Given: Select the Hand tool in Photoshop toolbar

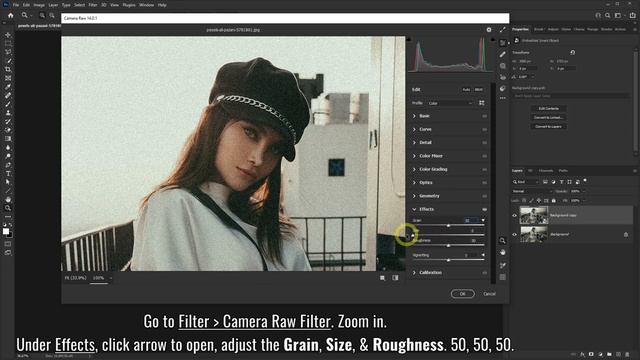Looking at the screenshot, I should (8, 200).
